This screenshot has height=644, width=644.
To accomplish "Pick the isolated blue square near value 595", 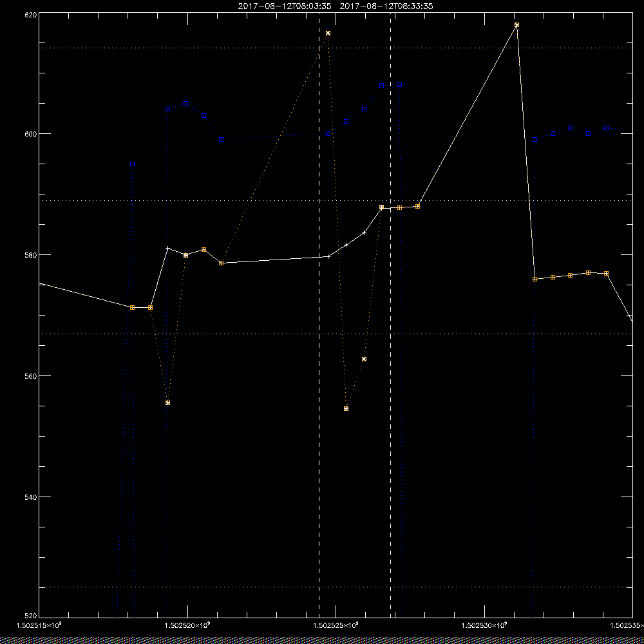I will pos(132,164).
